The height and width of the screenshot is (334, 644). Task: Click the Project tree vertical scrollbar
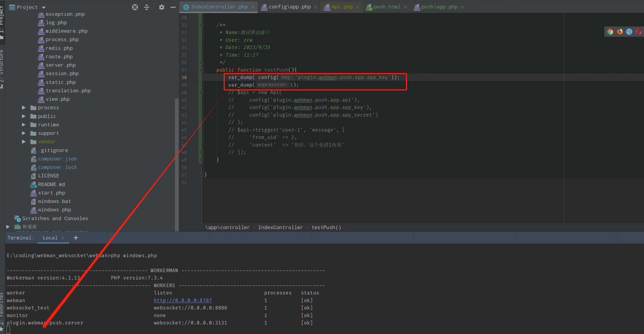pos(176,165)
